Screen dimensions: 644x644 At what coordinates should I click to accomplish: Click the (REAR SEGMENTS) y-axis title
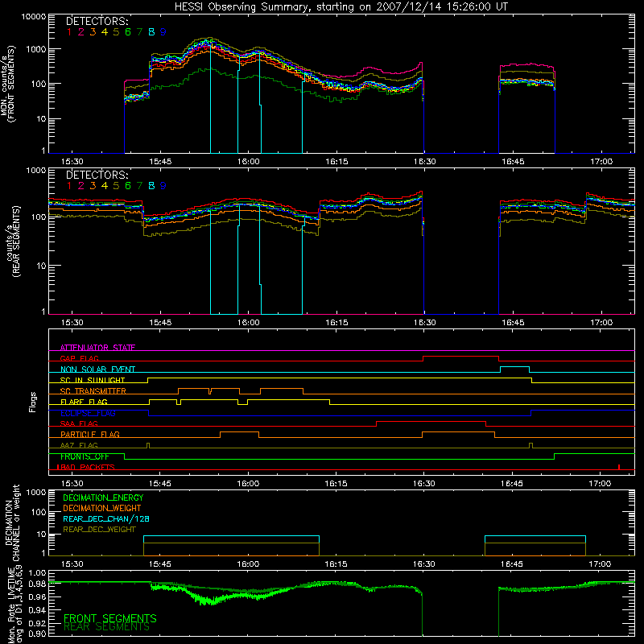click(x=16, y=241)
